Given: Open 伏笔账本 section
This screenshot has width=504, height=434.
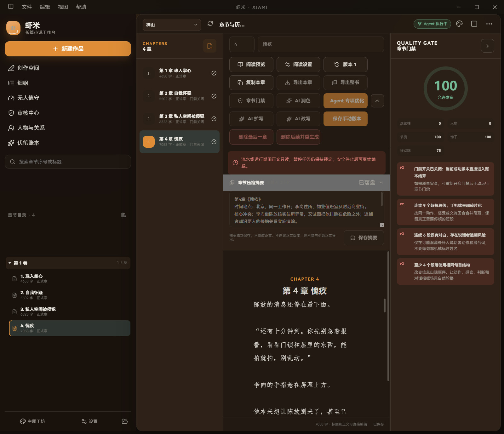Looking at the screenshot, I should point(68,143).
